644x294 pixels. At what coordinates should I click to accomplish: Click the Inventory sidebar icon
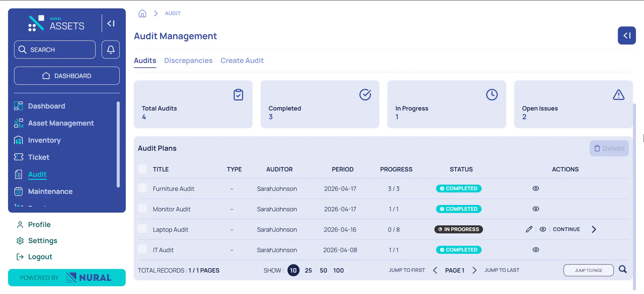pyautogui.click(x=19, y=140)
